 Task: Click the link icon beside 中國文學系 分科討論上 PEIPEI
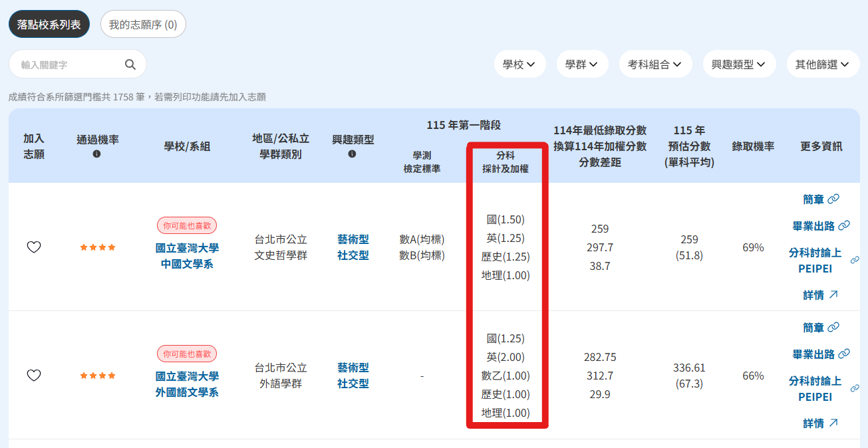point(855,260)
